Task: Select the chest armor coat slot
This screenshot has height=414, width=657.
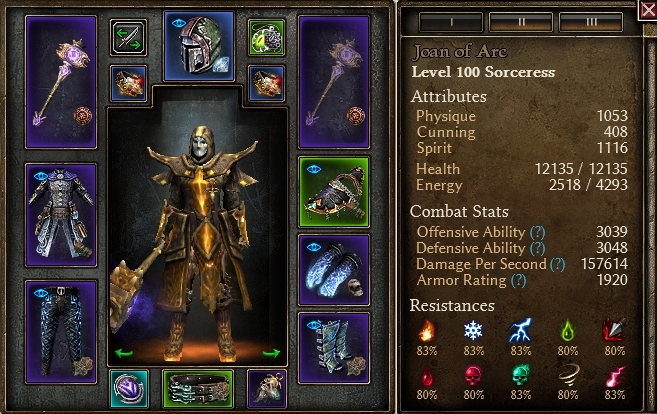Action: pos(61,215)
